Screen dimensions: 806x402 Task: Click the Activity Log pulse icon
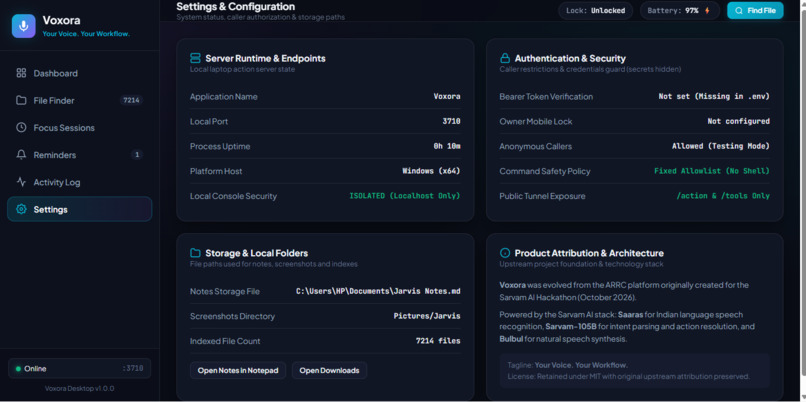coord(21,182)
